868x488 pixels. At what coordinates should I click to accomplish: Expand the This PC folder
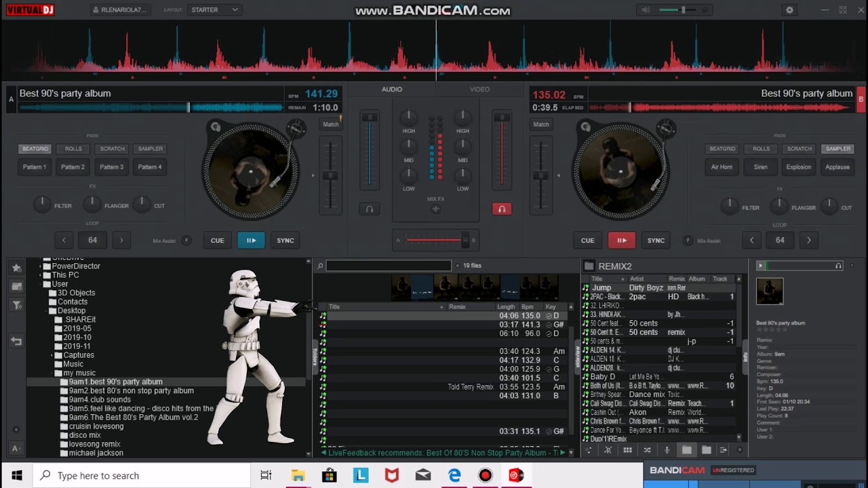coord(41,275)
